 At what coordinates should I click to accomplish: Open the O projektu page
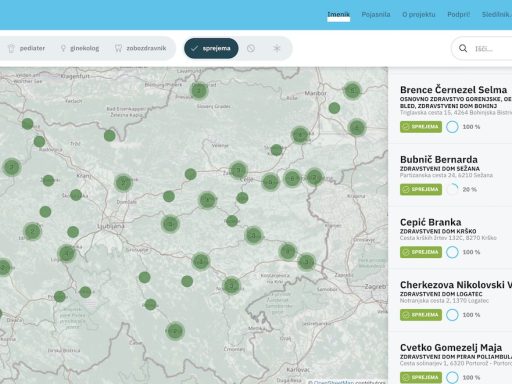click(x=419, y=14)
